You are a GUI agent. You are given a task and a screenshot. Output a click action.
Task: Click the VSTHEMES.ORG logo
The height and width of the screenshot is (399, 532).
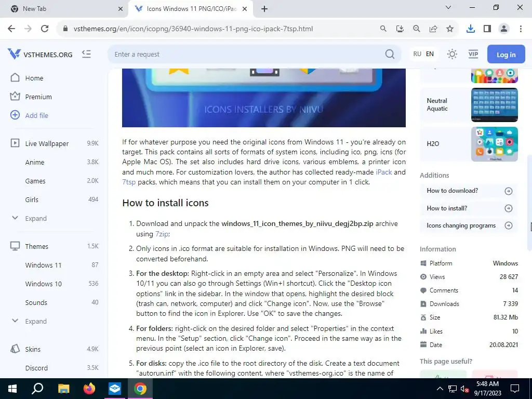(40, 54)
